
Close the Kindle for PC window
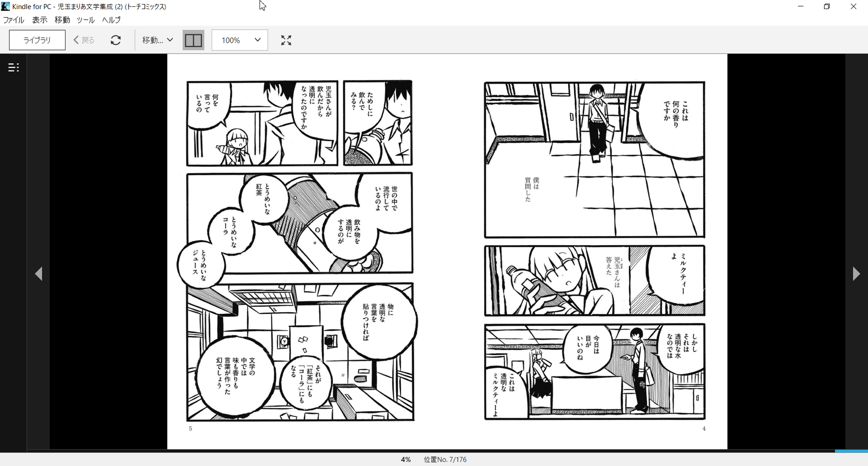click(853, 6)
